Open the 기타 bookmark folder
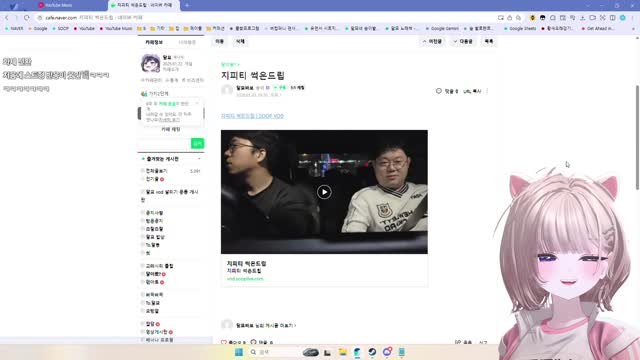640x360 pixels. tap(158, 29)
